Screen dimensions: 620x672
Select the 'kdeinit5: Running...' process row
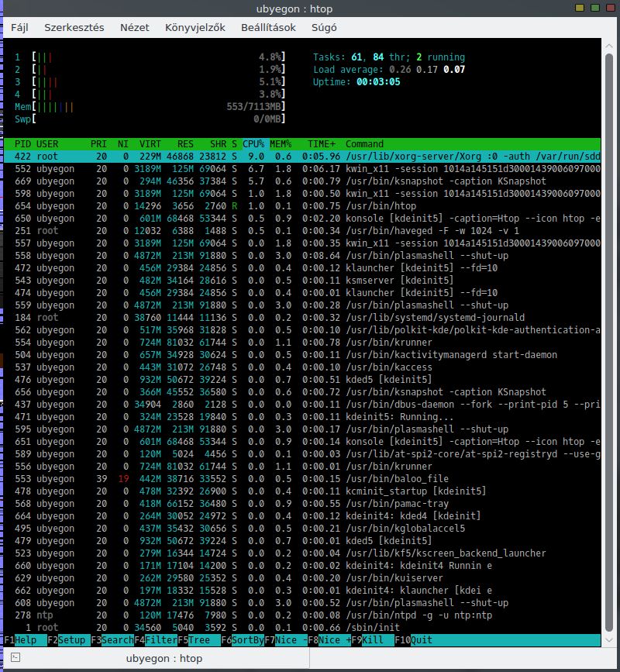tap(302, 417)
